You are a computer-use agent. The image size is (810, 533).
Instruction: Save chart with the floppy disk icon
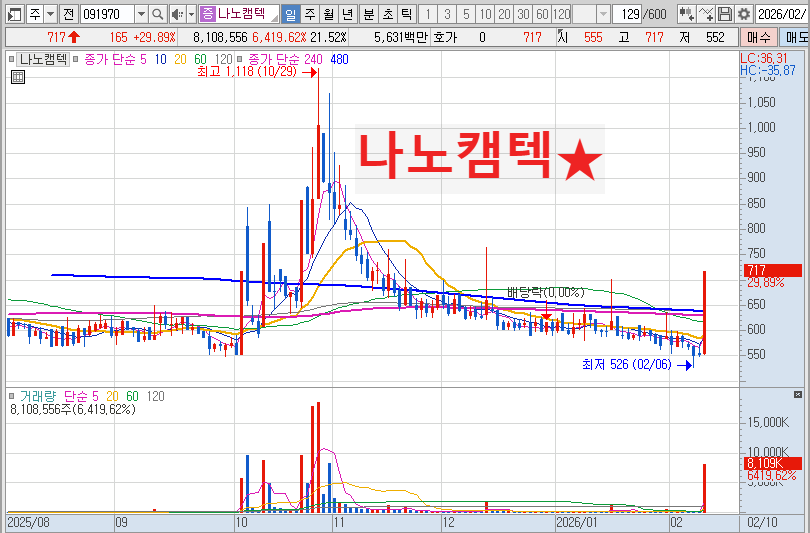(x=725, y=14)
